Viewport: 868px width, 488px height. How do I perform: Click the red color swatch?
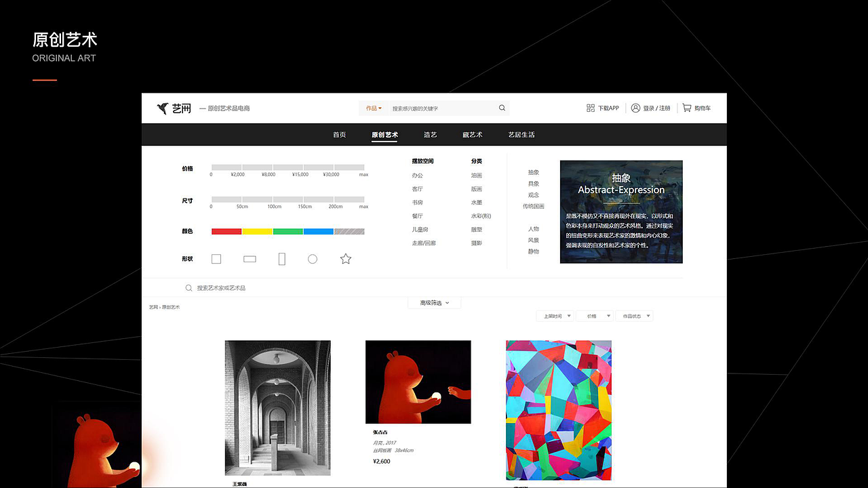226,232
